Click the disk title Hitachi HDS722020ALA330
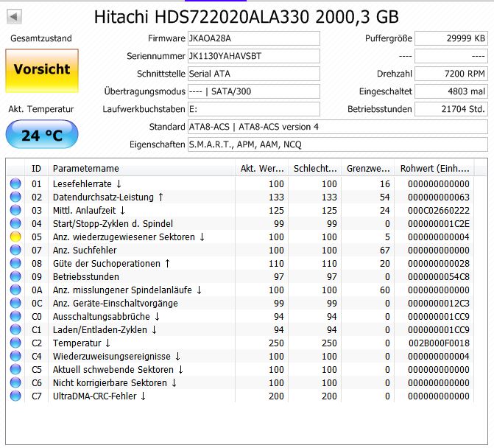 coord(247,17)
